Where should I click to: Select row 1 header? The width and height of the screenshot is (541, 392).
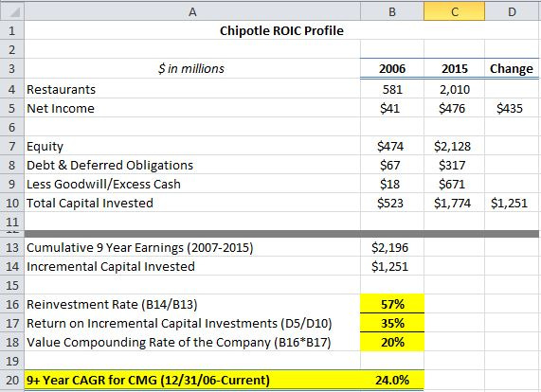click(x=12, y=30)
